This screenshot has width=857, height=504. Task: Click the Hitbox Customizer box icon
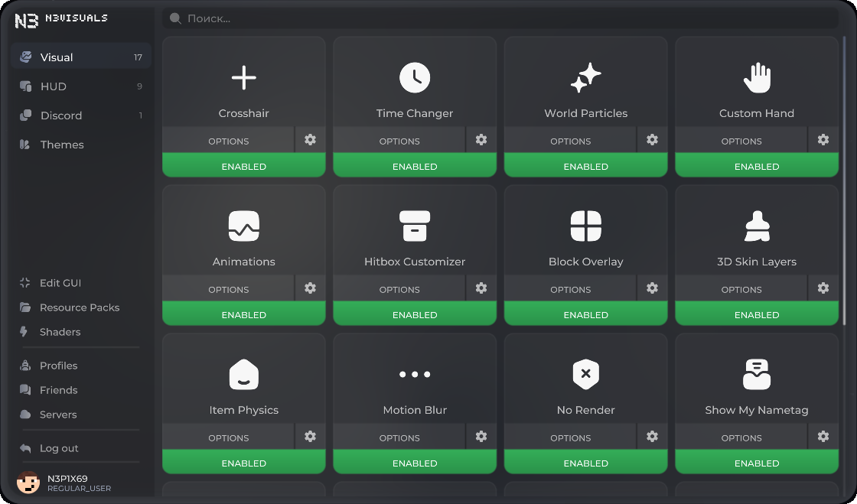tap(415, 226)
